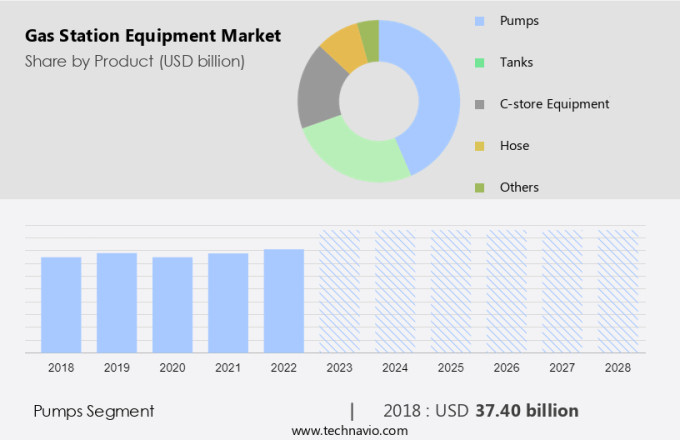Click the solid 2020 bar
680x440 pixels.
pyautogui.click(x=172, y=304)
